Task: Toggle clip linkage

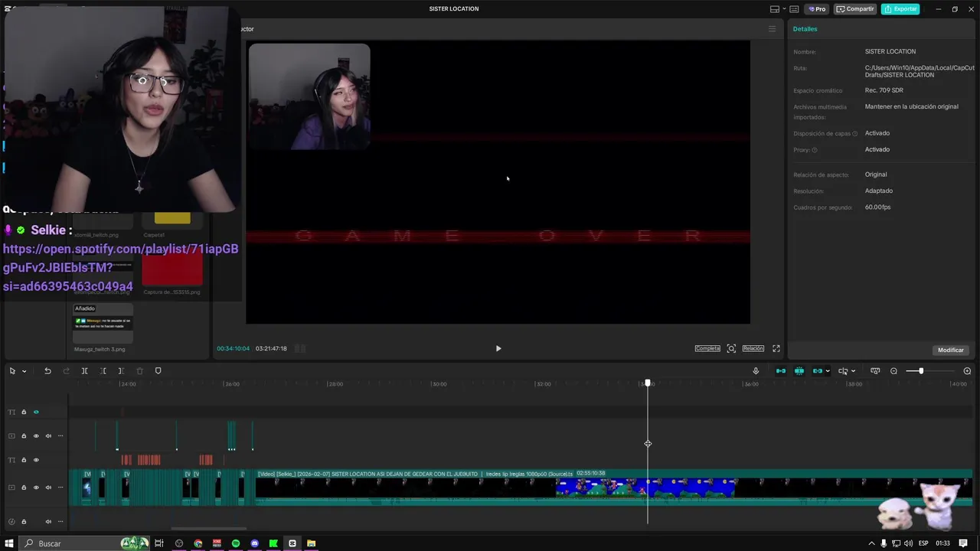Action: [x=817, y=371]
